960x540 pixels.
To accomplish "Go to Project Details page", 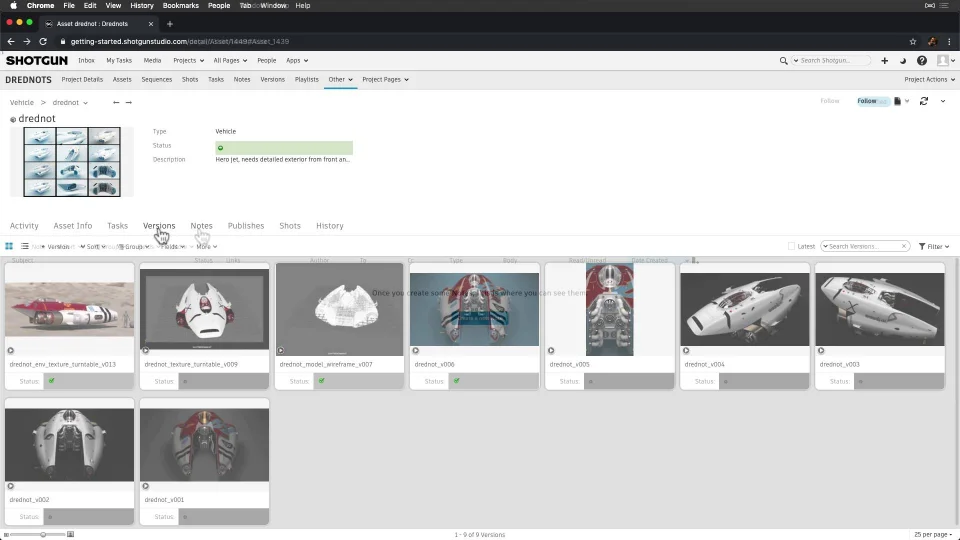I will (x=82, y=80).
